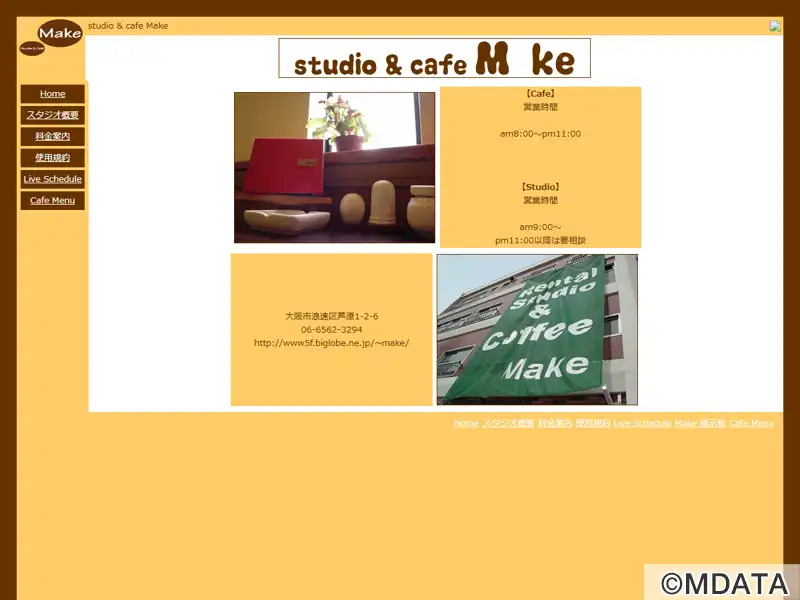Viewport: 800px width, 600px height.
Task: Click the cafe interior photo with red book
Action: click(334, 168)
